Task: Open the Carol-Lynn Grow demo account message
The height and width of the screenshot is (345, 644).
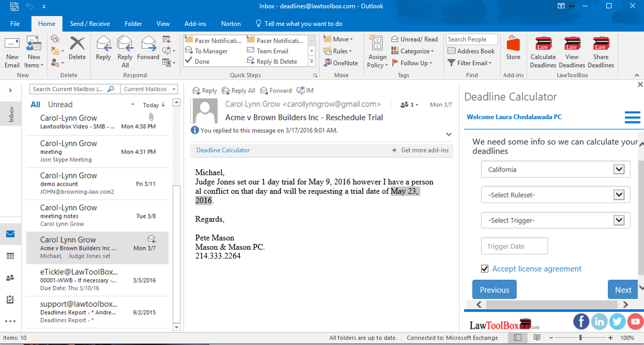Action: pyautogui.click(x=98, y=184)
